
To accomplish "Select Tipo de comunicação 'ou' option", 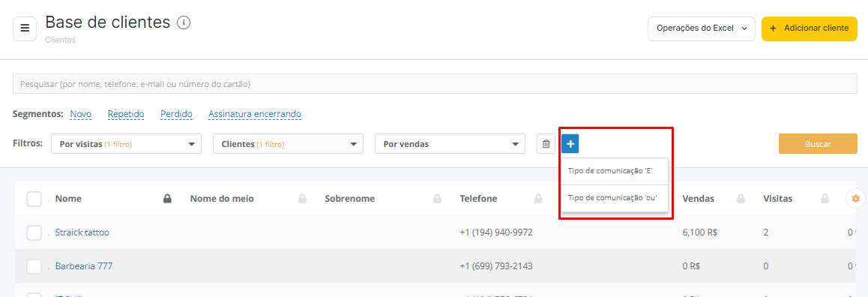I will coord(615,198).
